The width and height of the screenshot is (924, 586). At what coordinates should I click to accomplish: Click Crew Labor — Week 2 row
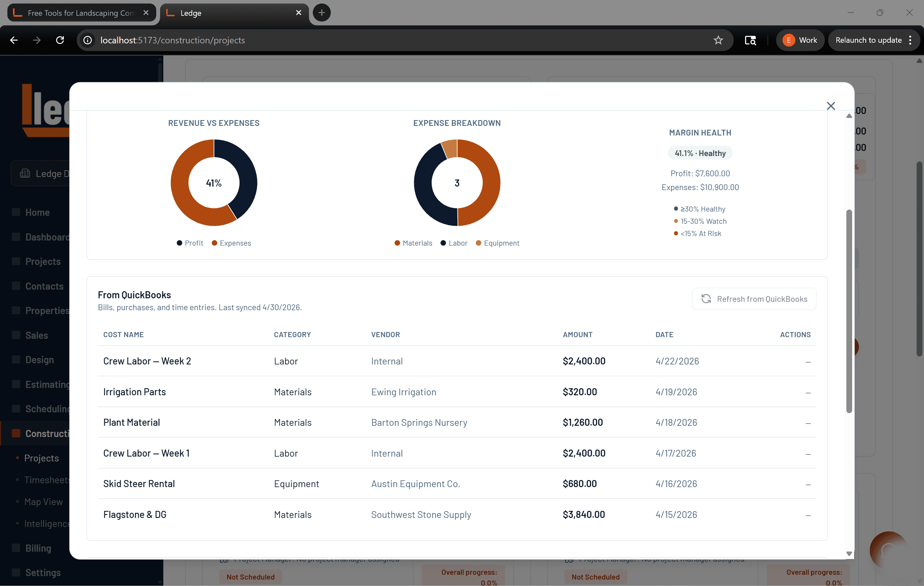click(457, 361)
